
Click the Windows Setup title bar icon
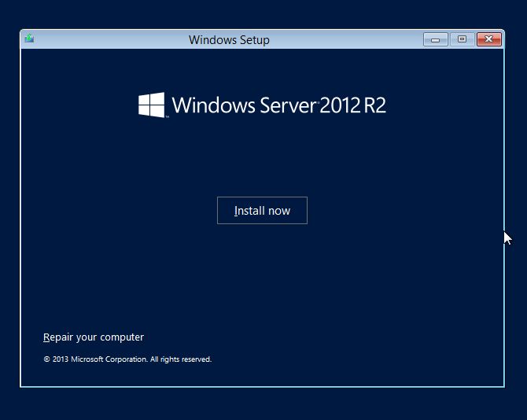point(30,39)
